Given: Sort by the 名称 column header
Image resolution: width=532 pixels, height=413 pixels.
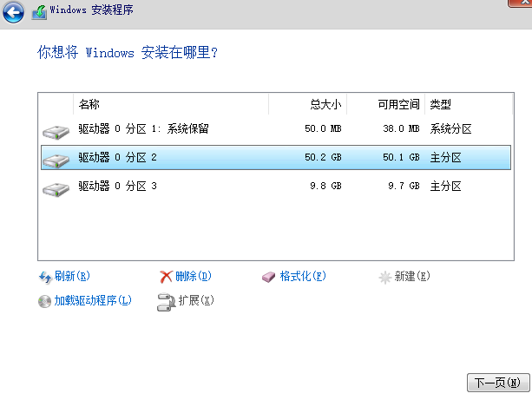Looking at the screenshot, I should 89,104.
